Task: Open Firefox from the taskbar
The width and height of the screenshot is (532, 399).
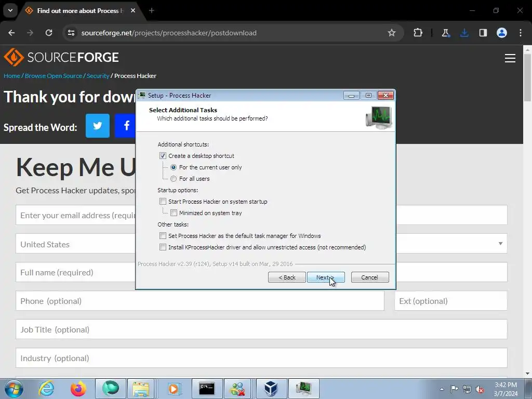Action: coord(78,389)
